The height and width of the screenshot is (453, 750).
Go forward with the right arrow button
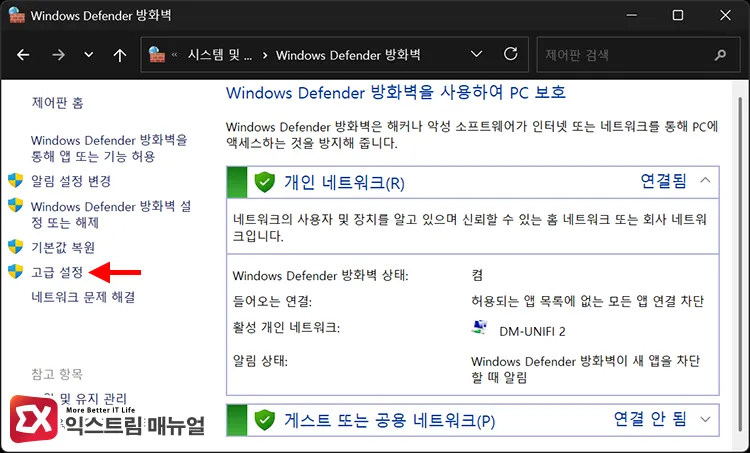[58, 55]
